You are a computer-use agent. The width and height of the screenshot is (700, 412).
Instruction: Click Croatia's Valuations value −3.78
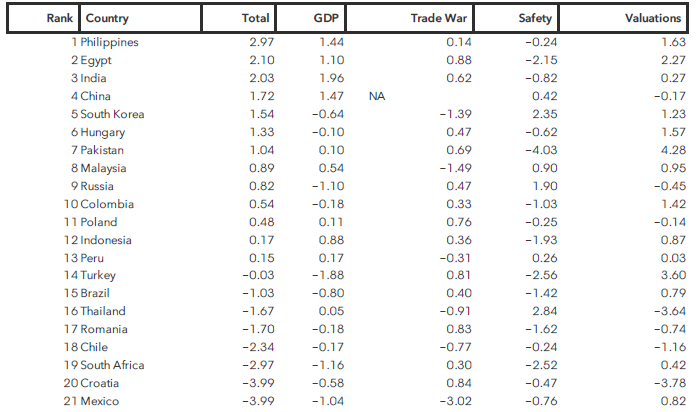click(670, 384)
